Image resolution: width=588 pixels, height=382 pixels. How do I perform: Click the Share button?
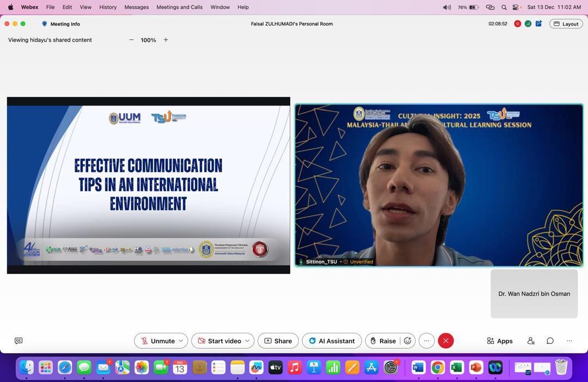[278, 341]
